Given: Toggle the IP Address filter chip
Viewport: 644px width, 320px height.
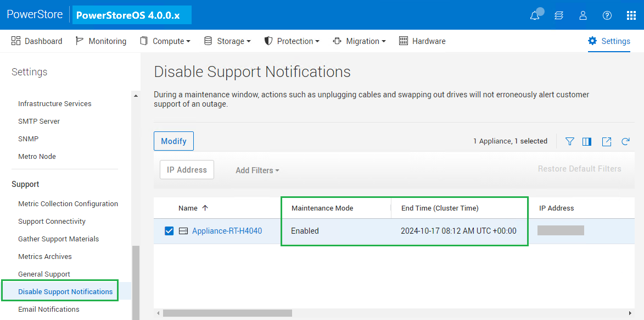Looking at the screenshot, I should click(x=187, y=169).
